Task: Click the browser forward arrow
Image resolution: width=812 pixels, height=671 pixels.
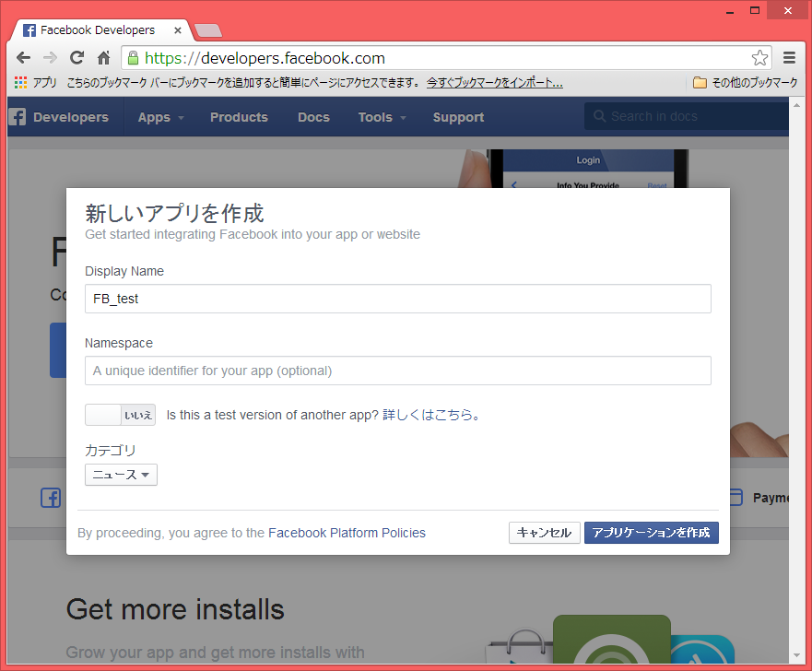Action: (50, 57)
